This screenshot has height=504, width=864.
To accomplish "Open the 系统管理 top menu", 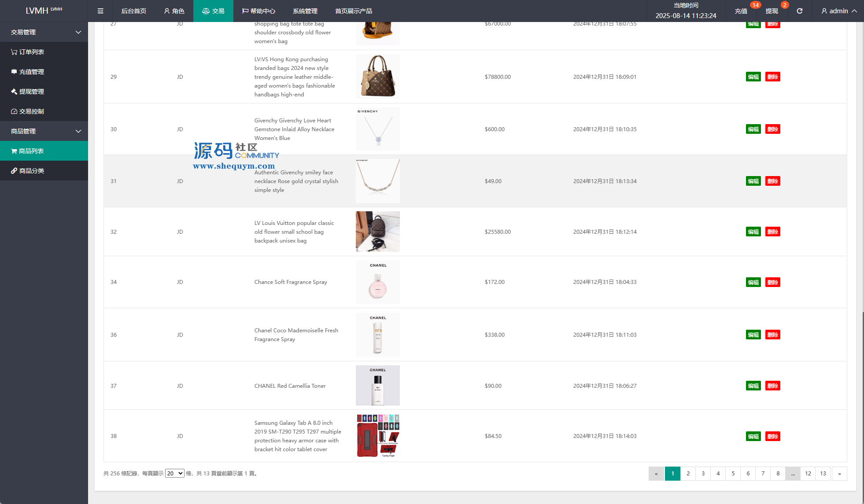I will [305, 11].
